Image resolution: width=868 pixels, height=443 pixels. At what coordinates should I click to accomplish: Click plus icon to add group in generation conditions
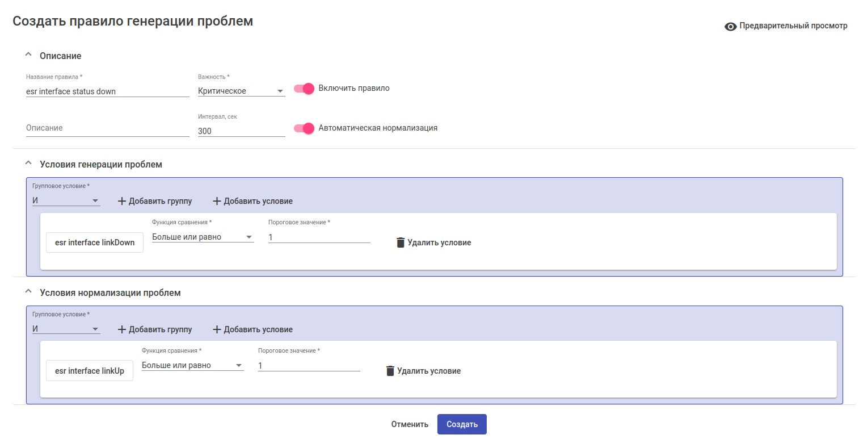(121, 201)
